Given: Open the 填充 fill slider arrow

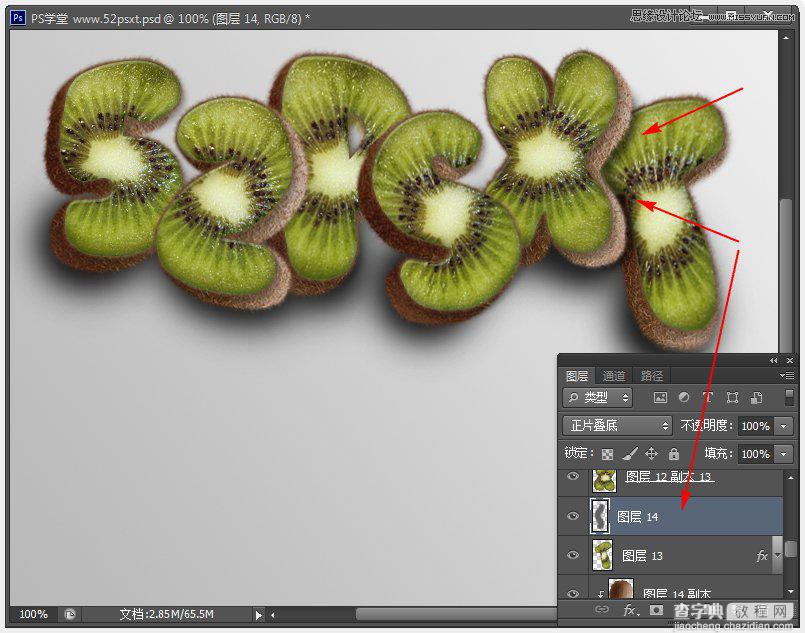Looking at the screenshot, I should click(x=783, y=454).
